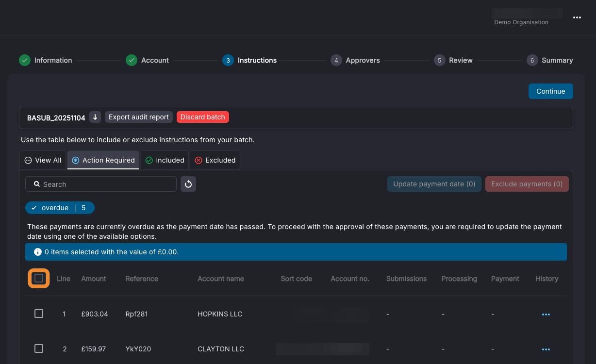Viewport: 596px width, 364px height.
Task: Click reference Rpf281
Action: coord(136,314)
